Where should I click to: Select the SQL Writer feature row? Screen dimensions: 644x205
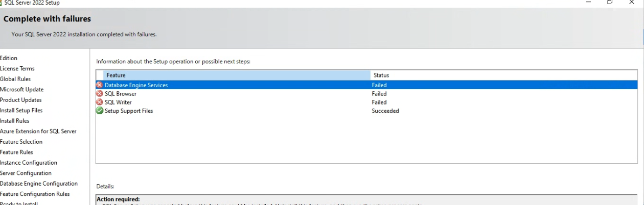pyautogui.click(x=366, y=102)
